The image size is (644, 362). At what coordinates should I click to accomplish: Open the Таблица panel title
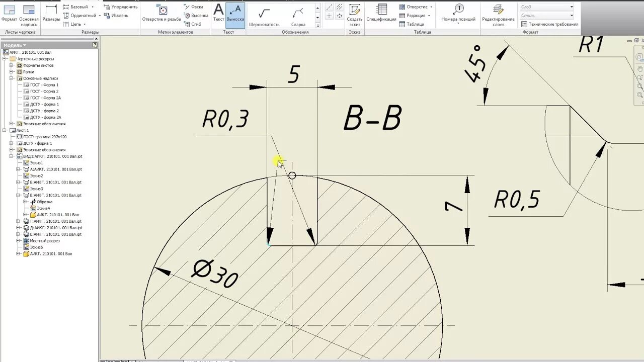[x=423, y=32]
